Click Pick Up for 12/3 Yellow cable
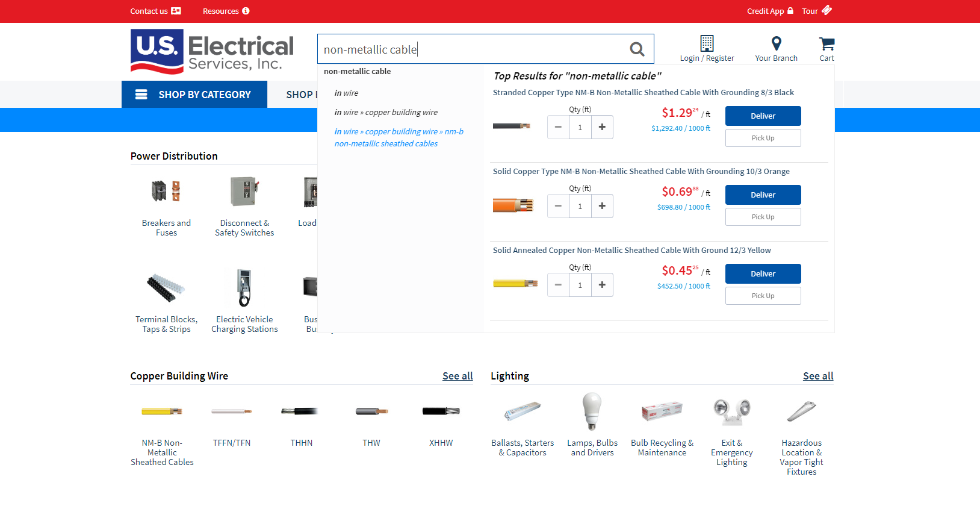This screenshot has width=980, height=509. [x=763, y=296]
